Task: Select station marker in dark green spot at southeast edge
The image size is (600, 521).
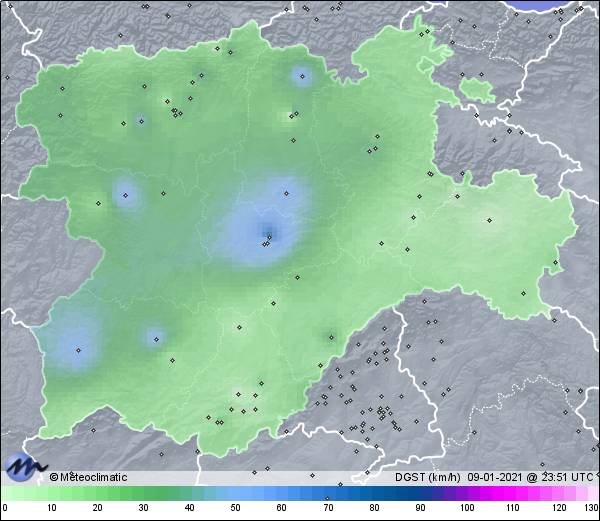Action: [331, 337]
